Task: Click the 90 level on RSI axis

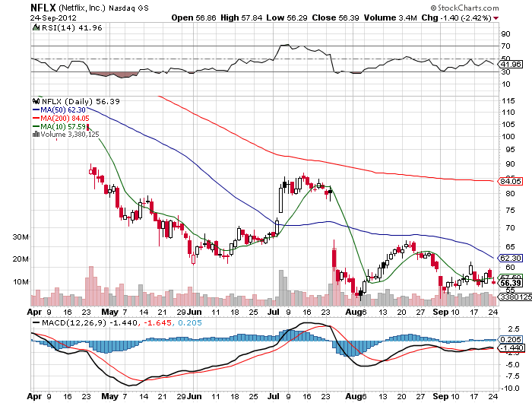Action: tap(506, 33)
